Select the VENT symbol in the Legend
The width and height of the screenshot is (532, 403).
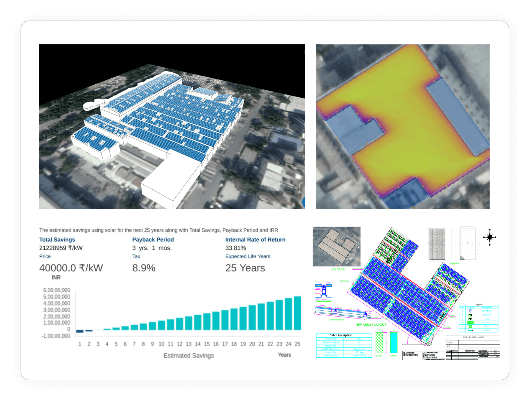pyautogui.click(x=470, y=327)
